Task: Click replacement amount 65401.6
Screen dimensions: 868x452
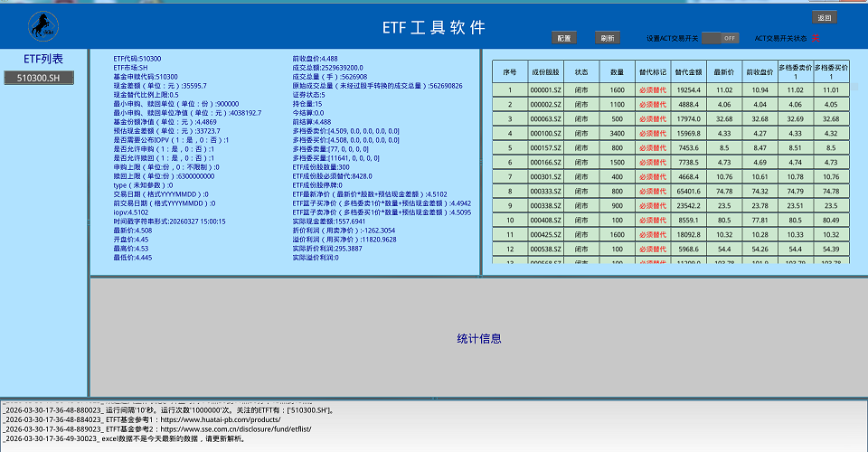Action: [689, 192]
